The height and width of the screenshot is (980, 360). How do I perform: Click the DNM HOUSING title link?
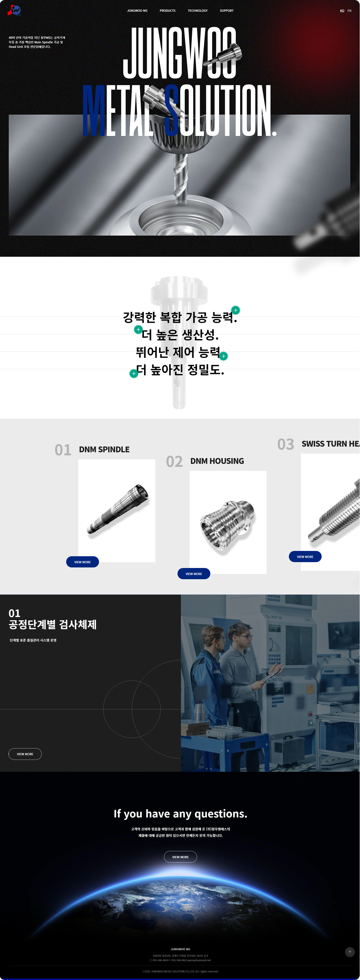[217, 461]
